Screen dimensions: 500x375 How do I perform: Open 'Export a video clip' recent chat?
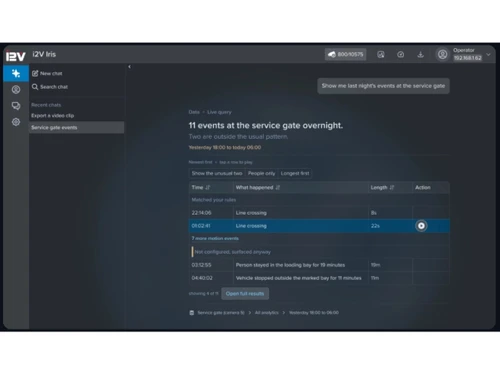point(53,116)
